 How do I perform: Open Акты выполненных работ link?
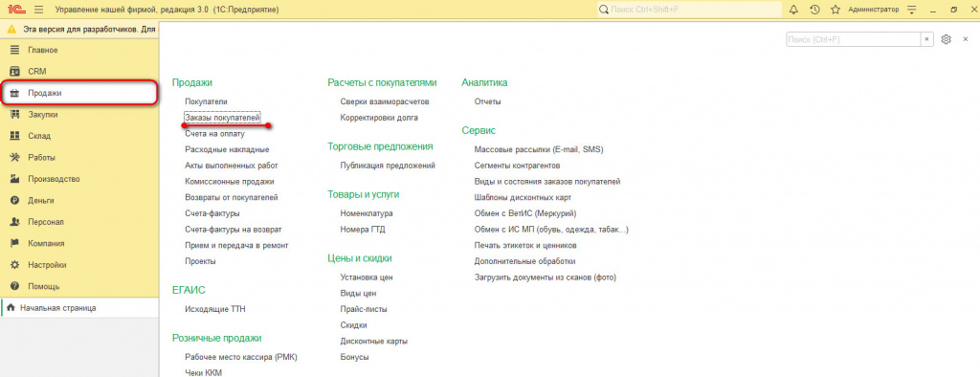(x=232, y=166)
